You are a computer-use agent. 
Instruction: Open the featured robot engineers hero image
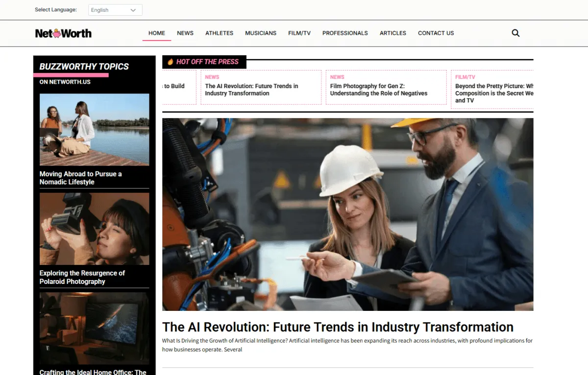(x=348, y=214)
